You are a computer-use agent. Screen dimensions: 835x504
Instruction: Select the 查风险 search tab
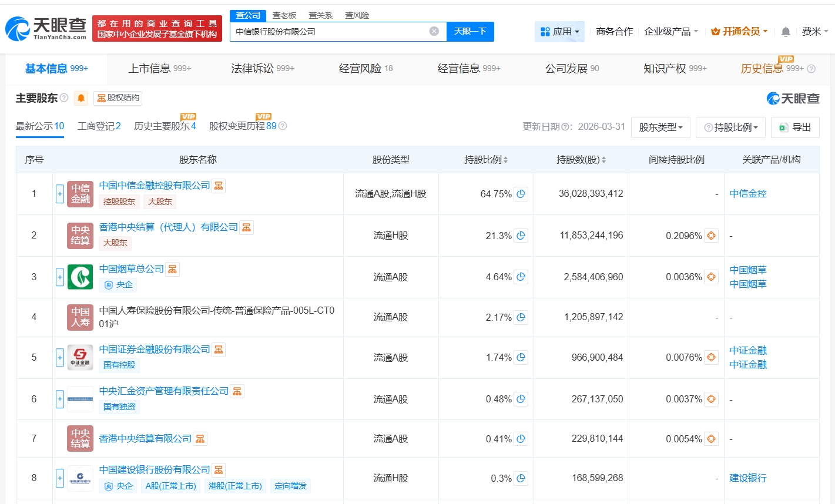(x=357, y=15)
